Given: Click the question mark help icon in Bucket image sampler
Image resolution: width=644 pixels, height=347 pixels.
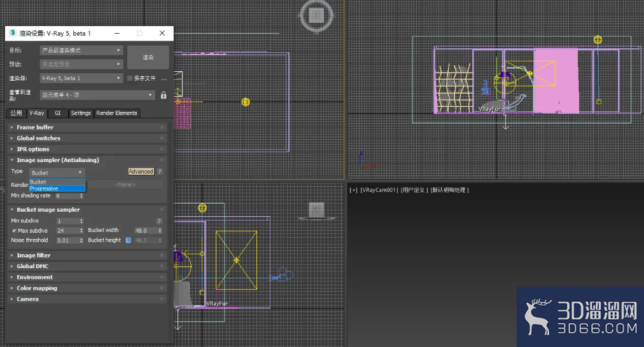Looking at the screenshot, I should pos(159,221).
